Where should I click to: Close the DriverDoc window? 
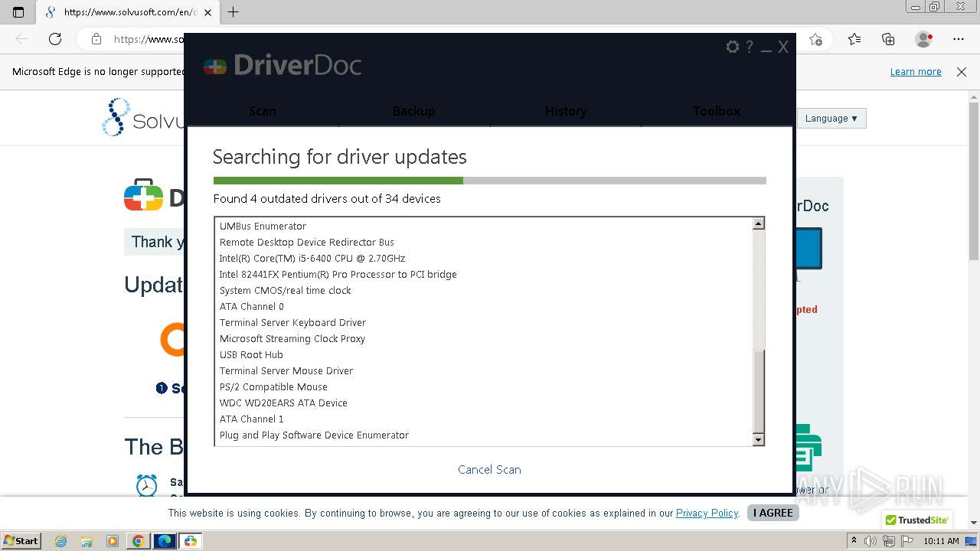(x=783, y=47)
